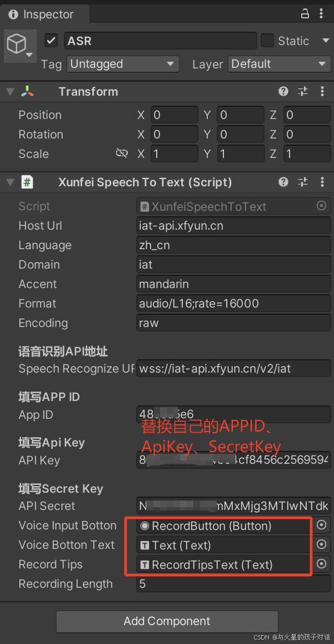Viewport: 334px width, 644px height.
Task: Click the Rotation property label
Action: point(41,134)
